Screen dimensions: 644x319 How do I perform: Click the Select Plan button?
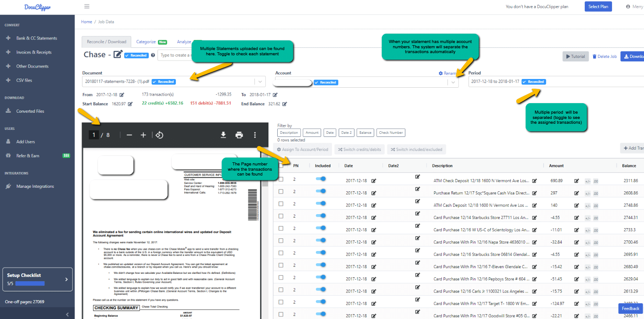pos(598,7)
